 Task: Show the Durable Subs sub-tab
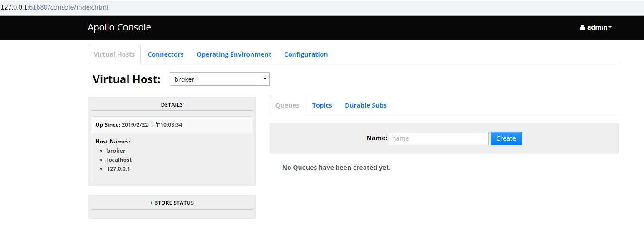pyautogui.click(x=366, y=105)
